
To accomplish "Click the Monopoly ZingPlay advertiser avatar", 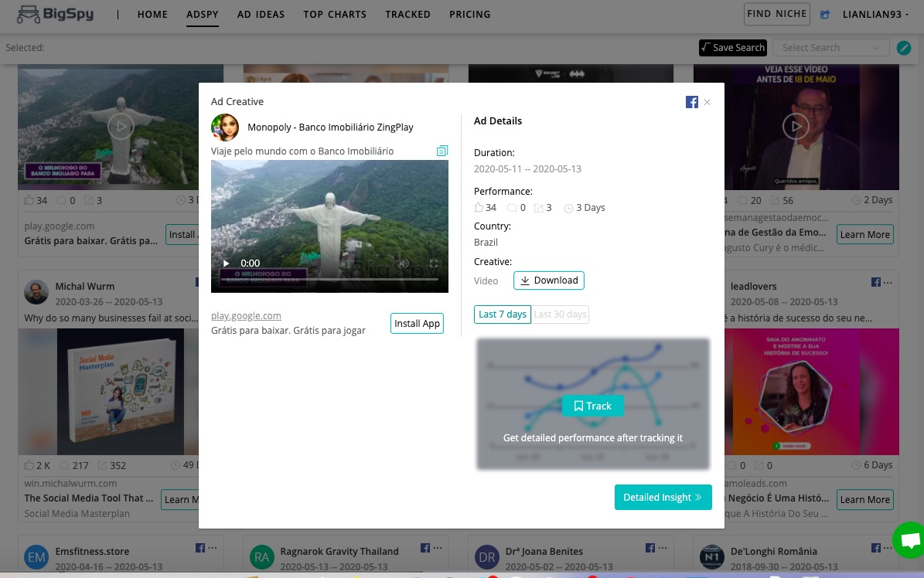I will 225,127.
